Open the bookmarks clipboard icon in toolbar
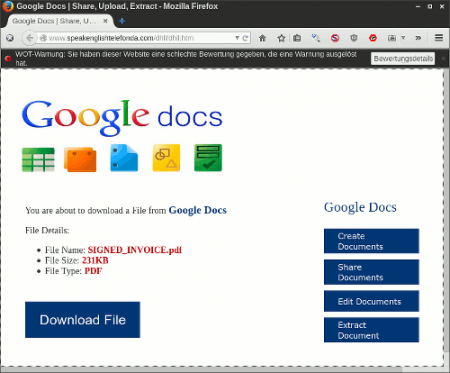 (297, 38)
